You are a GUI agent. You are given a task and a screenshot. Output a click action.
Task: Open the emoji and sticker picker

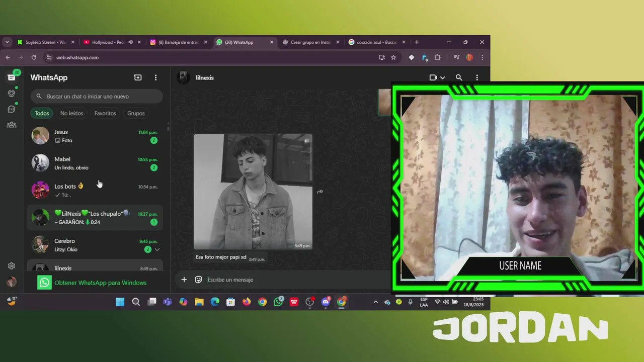tap(198, 280)
